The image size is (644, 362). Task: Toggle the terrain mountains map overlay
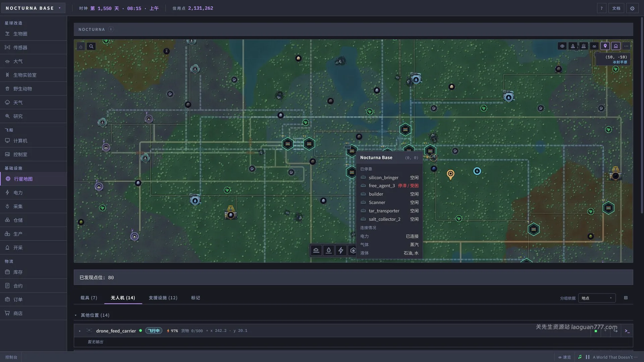click(594, 46)
